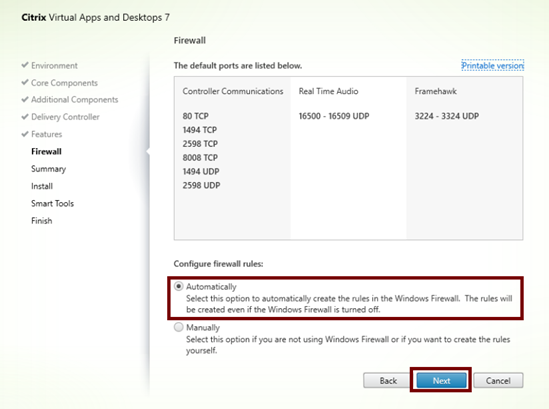Open the Printable version link
This screenshot has width=549, height=409.
tap(492, 65)
